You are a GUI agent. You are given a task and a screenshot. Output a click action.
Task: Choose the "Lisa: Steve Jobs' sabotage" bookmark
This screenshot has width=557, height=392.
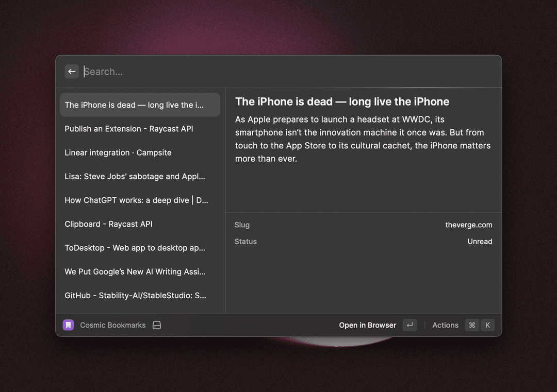coord(140,176)
